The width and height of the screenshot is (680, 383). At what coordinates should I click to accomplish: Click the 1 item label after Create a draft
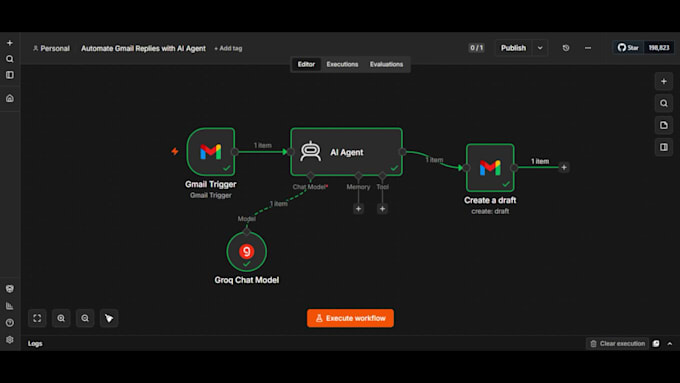(540, 161)
